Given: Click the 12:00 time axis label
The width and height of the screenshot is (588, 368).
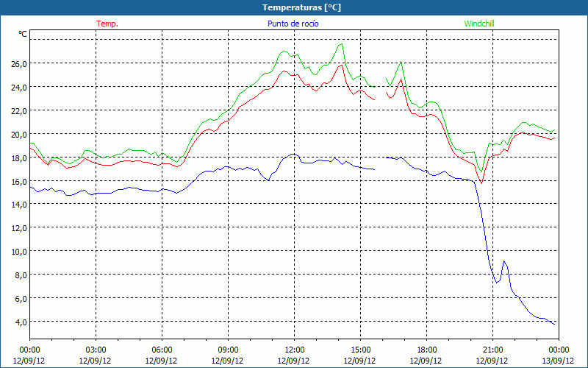Looking at the screenshot, I should [x=294, y=350].
